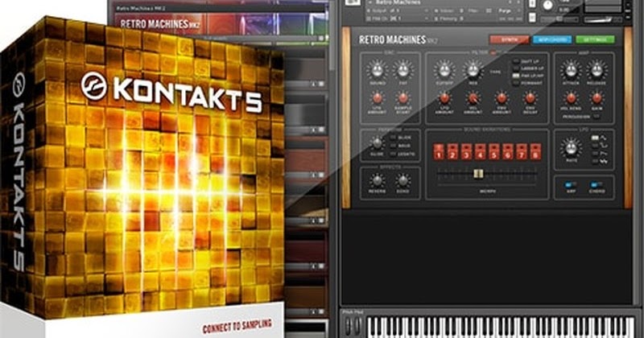Select sound variation 8

point(535,151)
